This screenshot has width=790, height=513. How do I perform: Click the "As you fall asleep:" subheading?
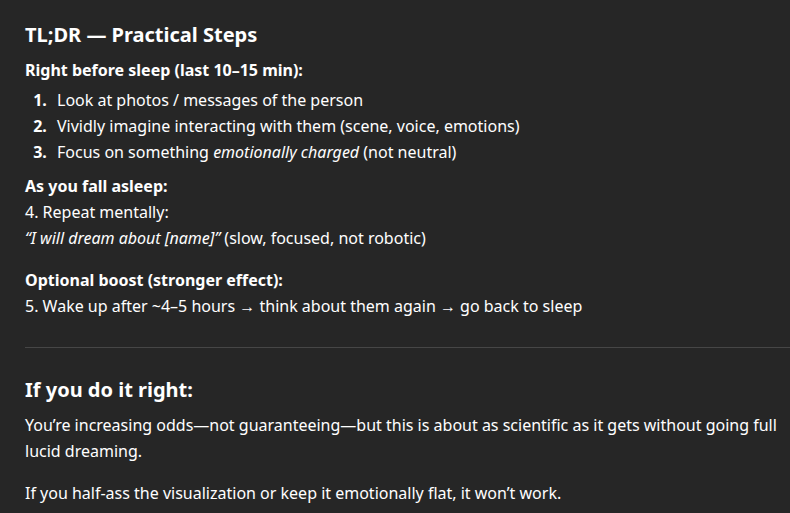click(x=96, y=186)
